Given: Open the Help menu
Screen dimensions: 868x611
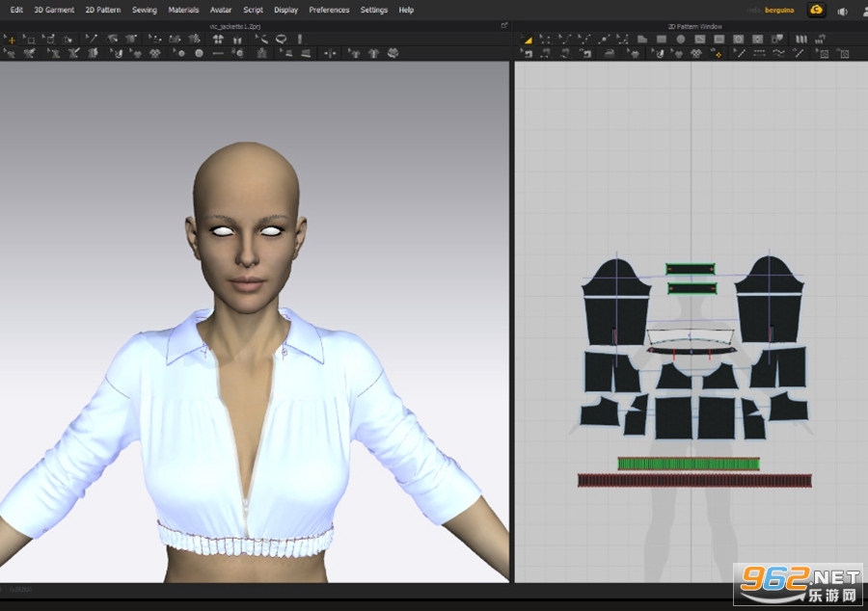Looking at the screenshot, I should coord(406,10).
